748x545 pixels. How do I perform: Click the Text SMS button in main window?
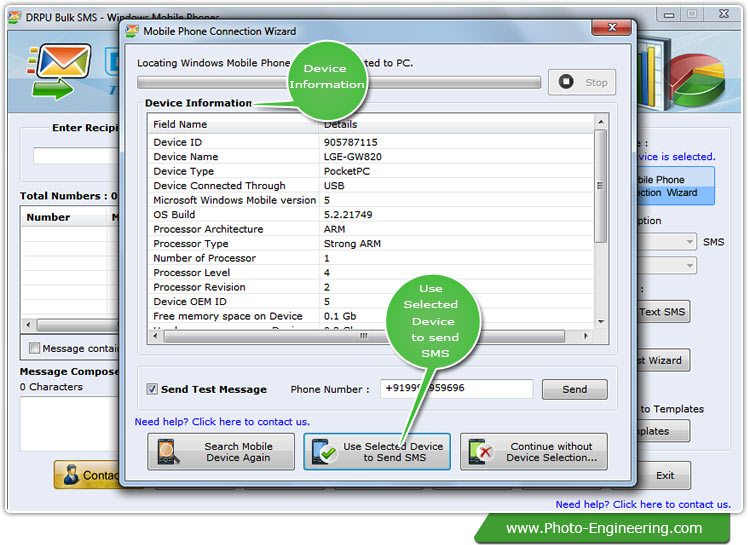(663, 312)
